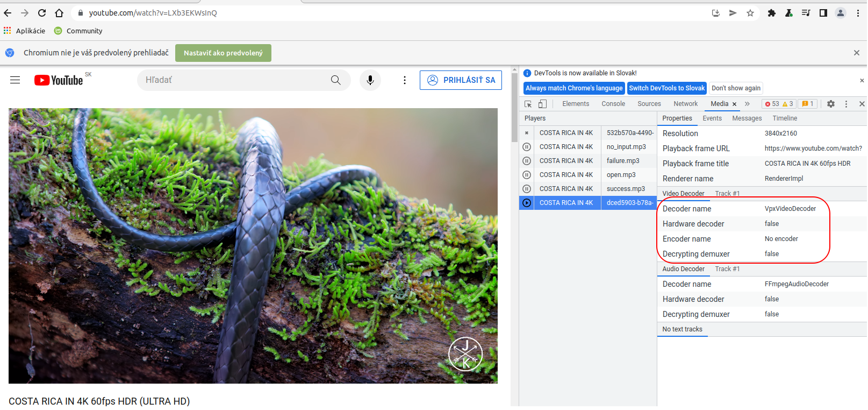This screenshot has width=868, height=410.
Task: Open the Events tab in Media panel
Action: [712, 118]
